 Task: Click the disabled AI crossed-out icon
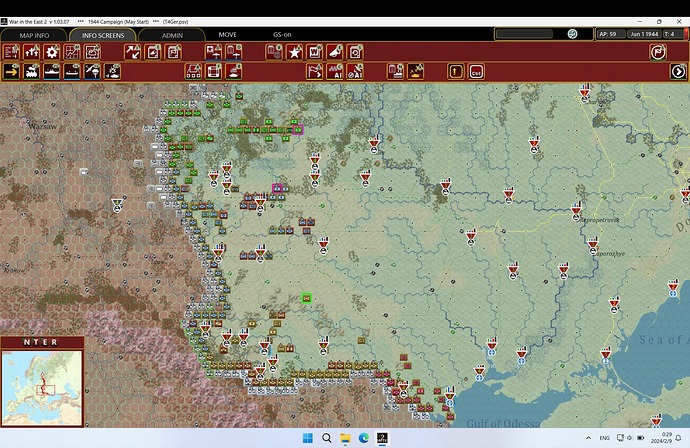click(x=355, y=71)
